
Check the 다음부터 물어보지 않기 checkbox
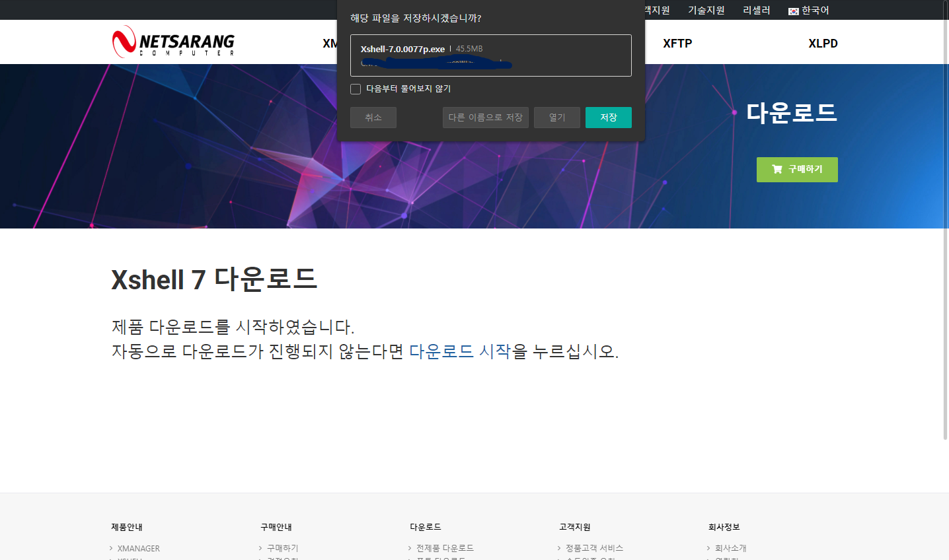coord(356,89)
